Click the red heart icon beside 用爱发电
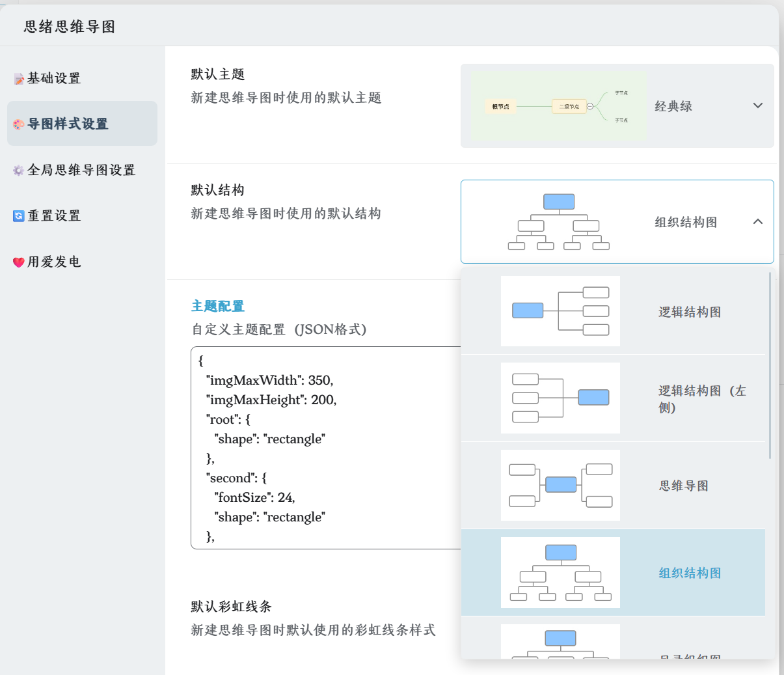This screenshot has height=675, width=784. tap(19, 262)
